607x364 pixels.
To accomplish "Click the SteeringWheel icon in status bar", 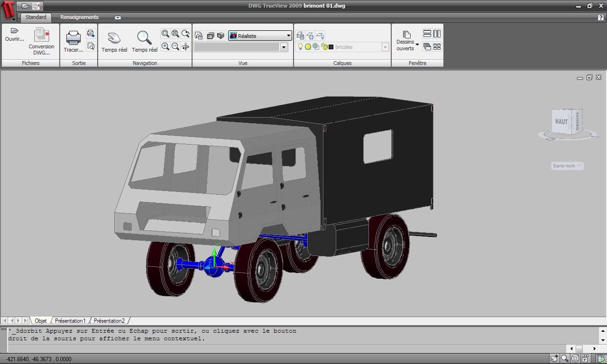I will pyautogui.click(x=575, y=359).
